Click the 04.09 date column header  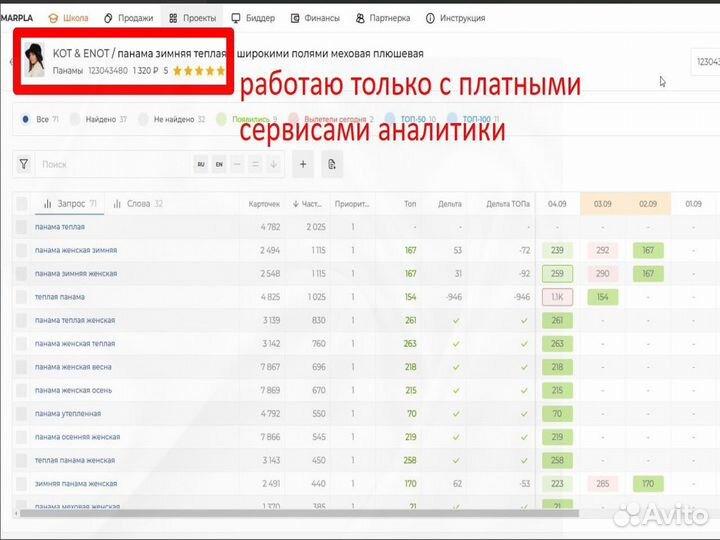[x=557, y=204]
